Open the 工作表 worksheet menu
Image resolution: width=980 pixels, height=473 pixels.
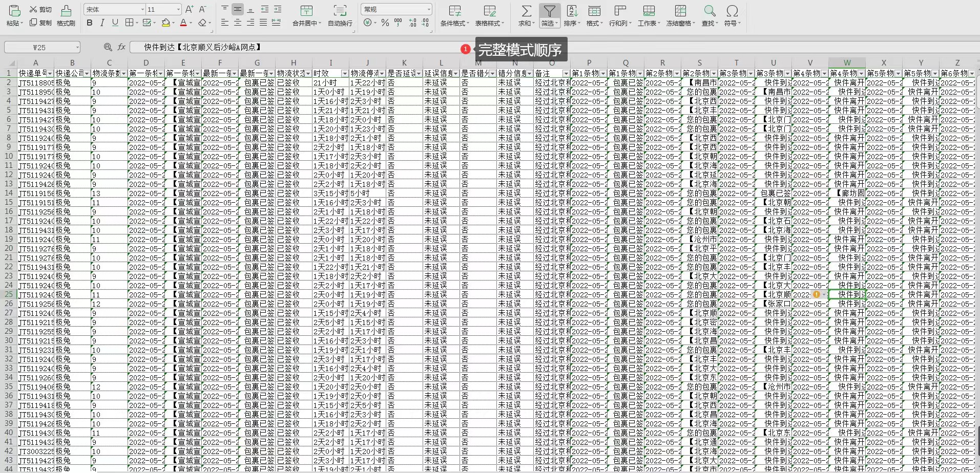click(x=649, y=15)
